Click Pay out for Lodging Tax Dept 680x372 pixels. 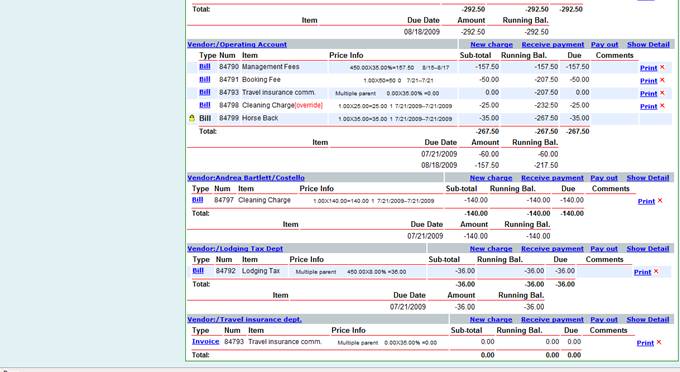(x=604, y=248)
